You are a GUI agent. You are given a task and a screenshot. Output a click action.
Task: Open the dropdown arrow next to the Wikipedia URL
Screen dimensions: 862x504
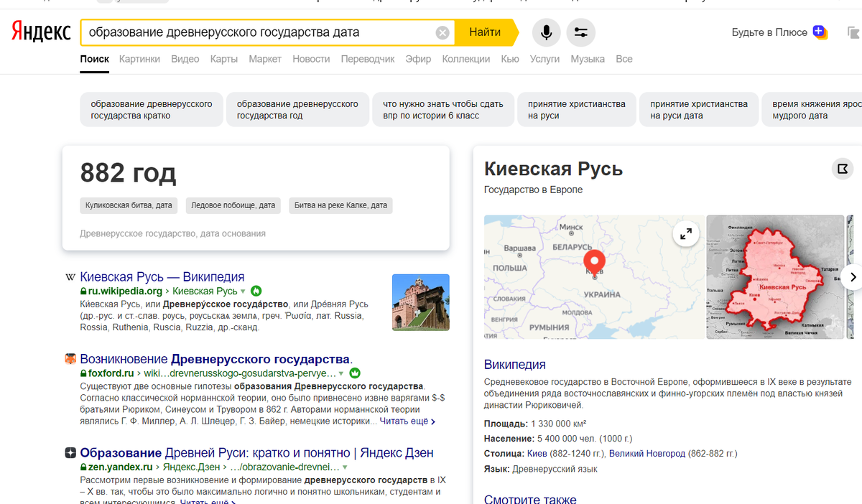(x=243, y=291)
